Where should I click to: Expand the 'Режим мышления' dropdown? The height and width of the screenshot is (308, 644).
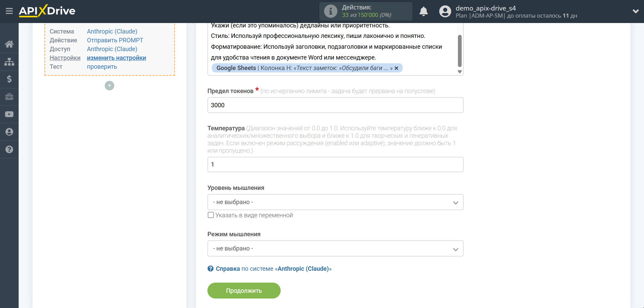(x=335, y=248)
